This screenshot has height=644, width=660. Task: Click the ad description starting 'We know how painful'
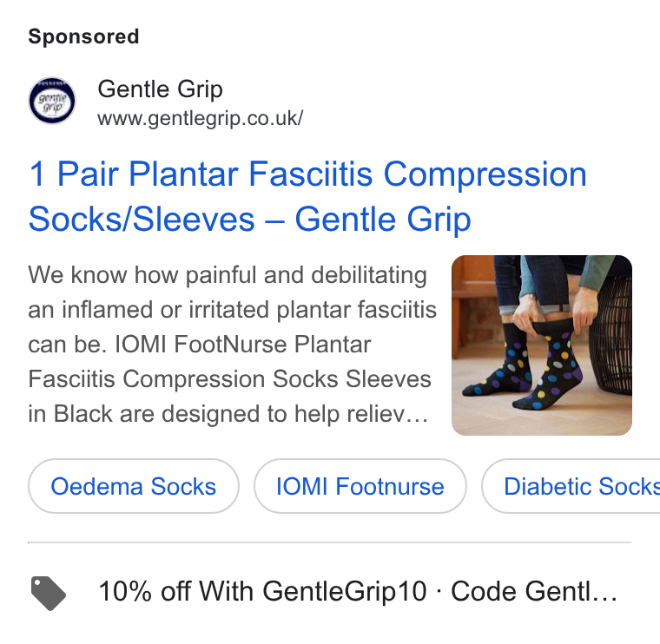233,344
